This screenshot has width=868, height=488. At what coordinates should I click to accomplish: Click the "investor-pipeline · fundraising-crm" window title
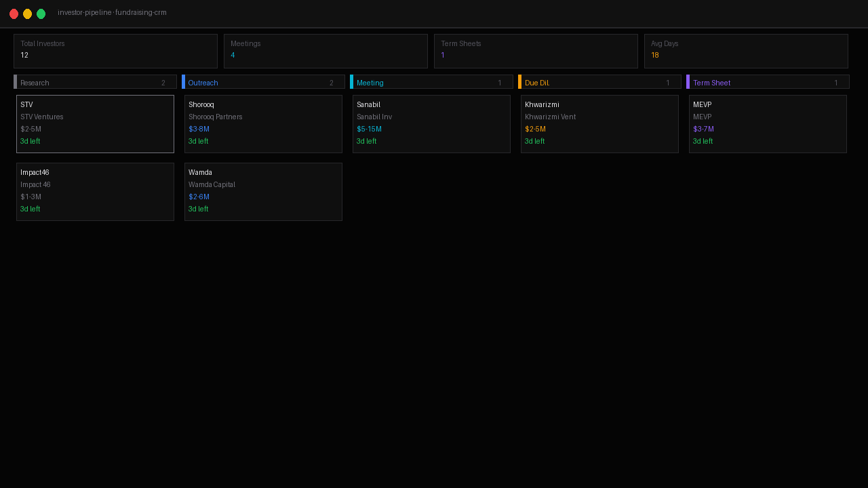point(112,13)
